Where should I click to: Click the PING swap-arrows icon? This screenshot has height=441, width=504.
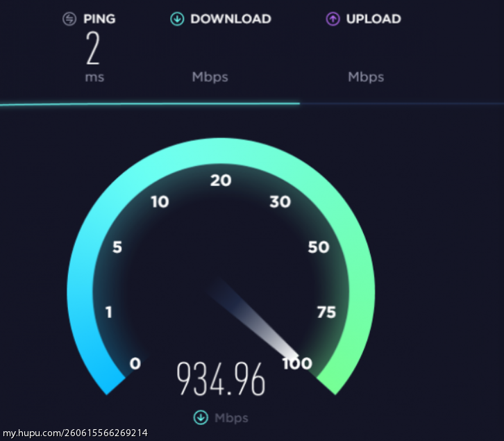click(69, 19)
